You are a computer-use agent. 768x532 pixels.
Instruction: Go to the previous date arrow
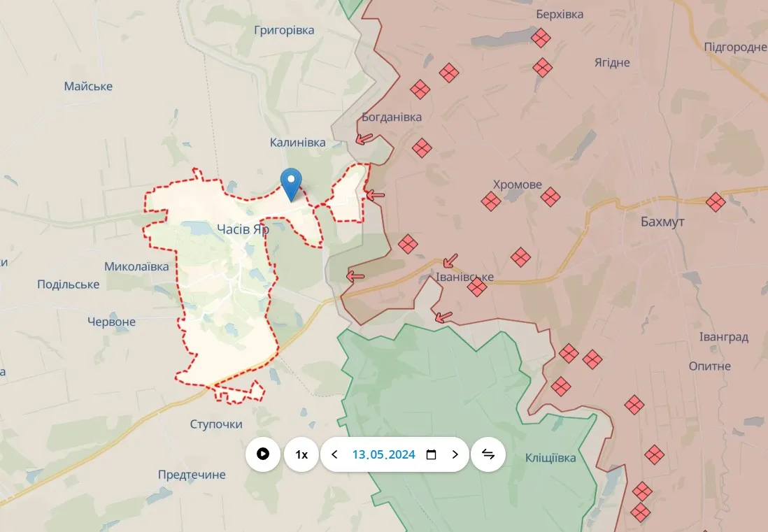click(x=334, y=454)
